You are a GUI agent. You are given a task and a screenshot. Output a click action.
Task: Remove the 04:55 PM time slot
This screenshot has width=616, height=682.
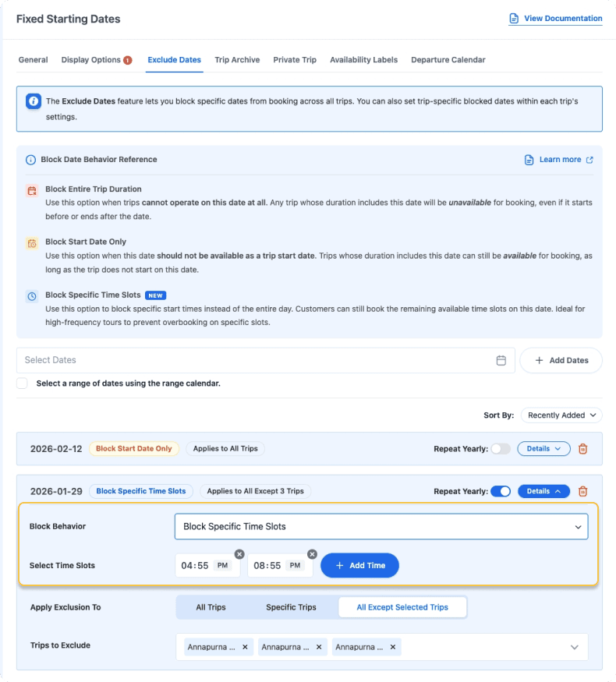click(x=239, y=554)
